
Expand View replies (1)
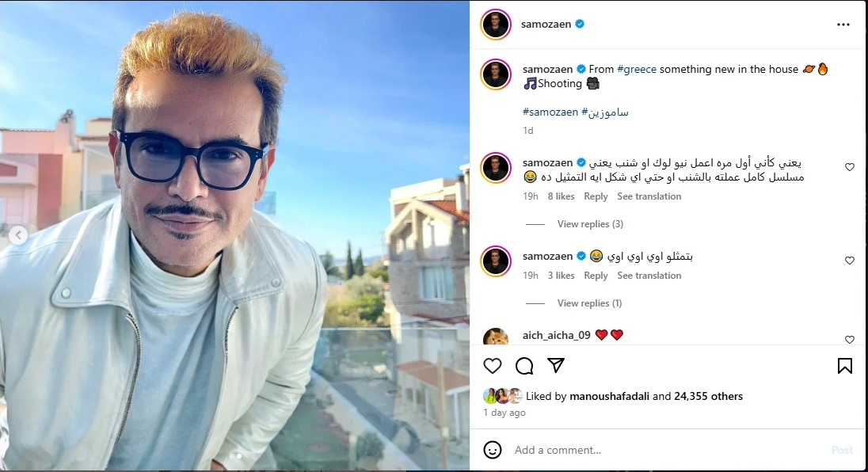tap(589, 303)
